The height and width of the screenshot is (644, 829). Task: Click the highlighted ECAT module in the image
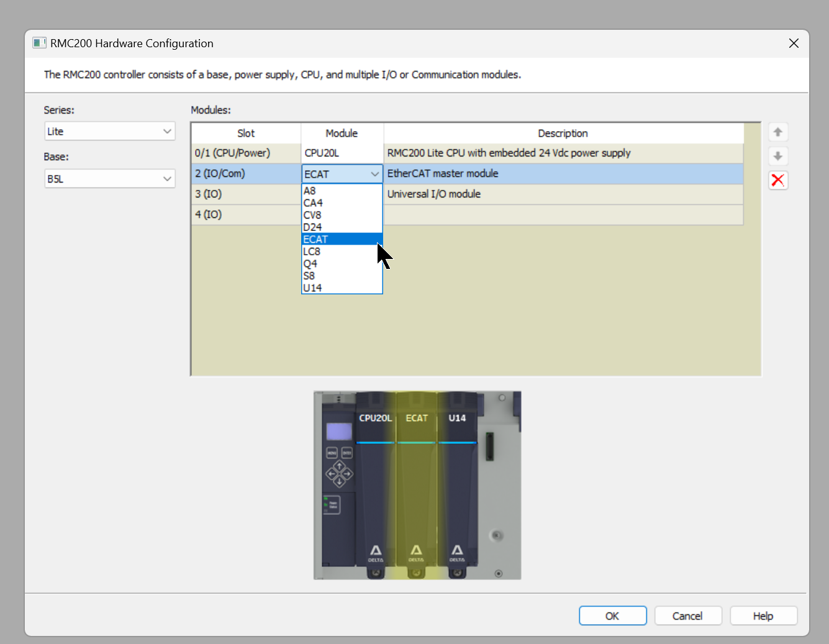[x=417, y=484]
